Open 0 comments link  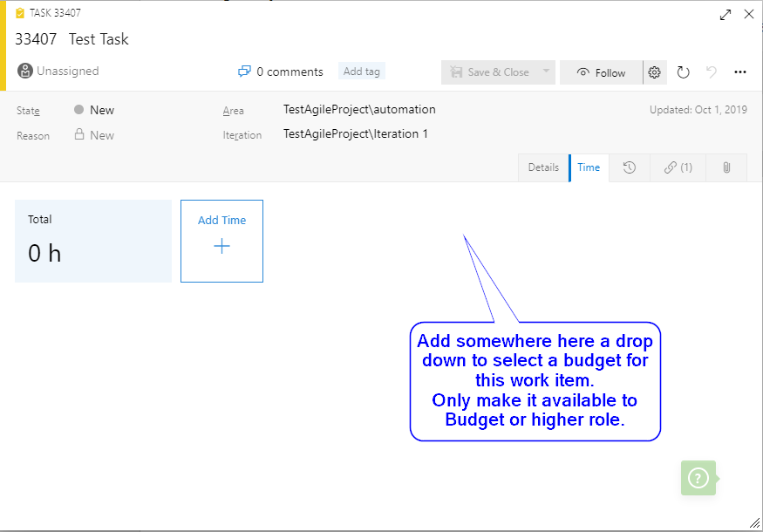(x=290, y=72)
